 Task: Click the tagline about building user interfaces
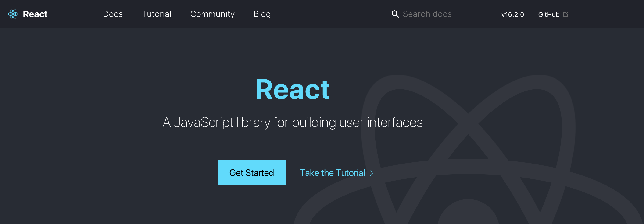[293, 122]
